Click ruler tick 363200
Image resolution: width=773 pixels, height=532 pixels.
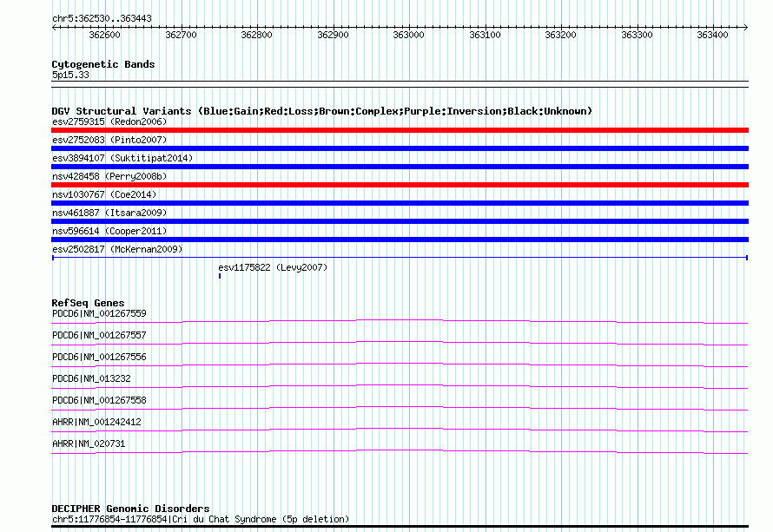(x=560, y=35)
